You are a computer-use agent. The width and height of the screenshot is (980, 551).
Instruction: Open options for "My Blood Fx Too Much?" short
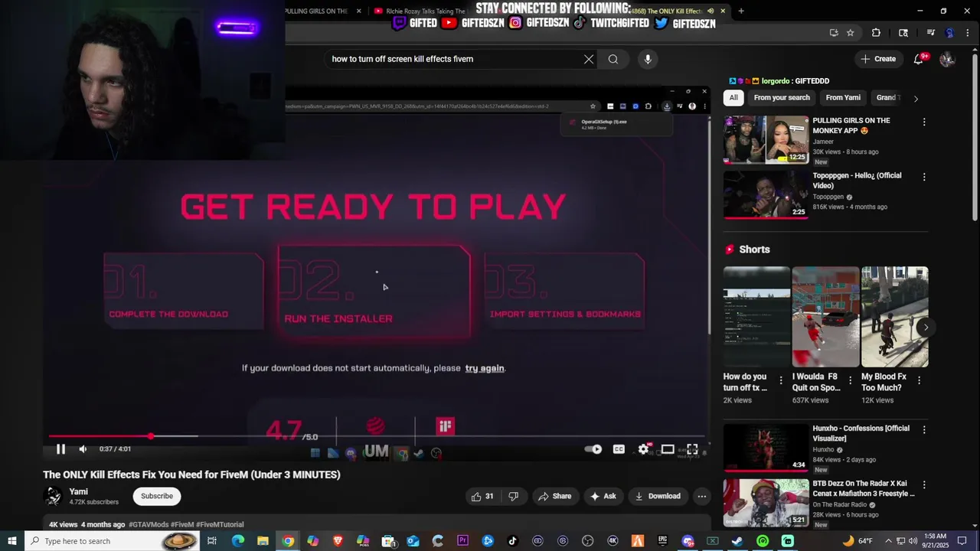click(x=919, y=380)
